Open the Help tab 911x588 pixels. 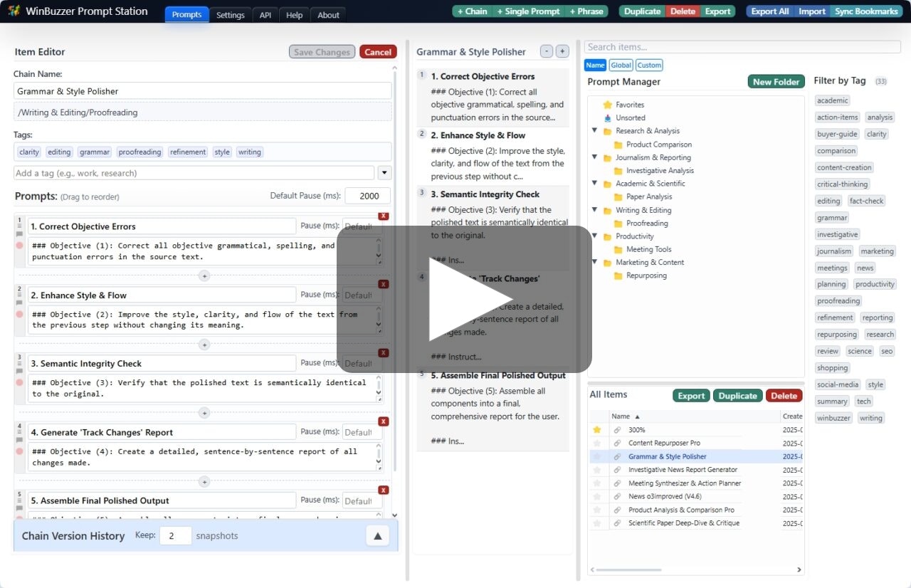point(294,15)
